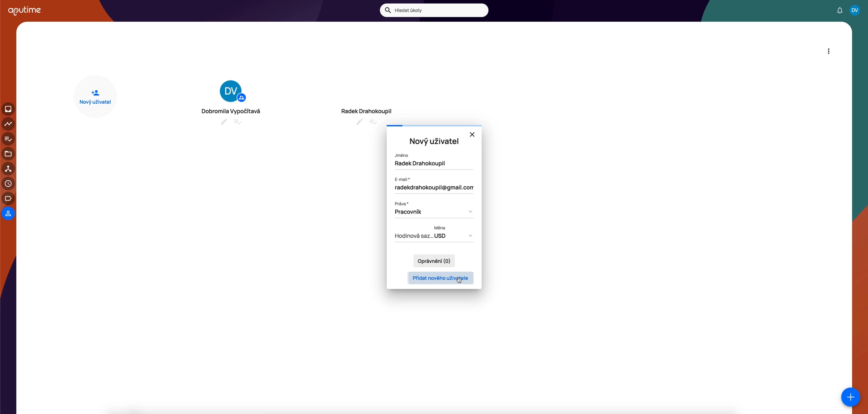The height and width of the screenshot is (414, 868).
Task: Show tasks for Dobromila Vypočítavá
Action: (x=238, y=122)
